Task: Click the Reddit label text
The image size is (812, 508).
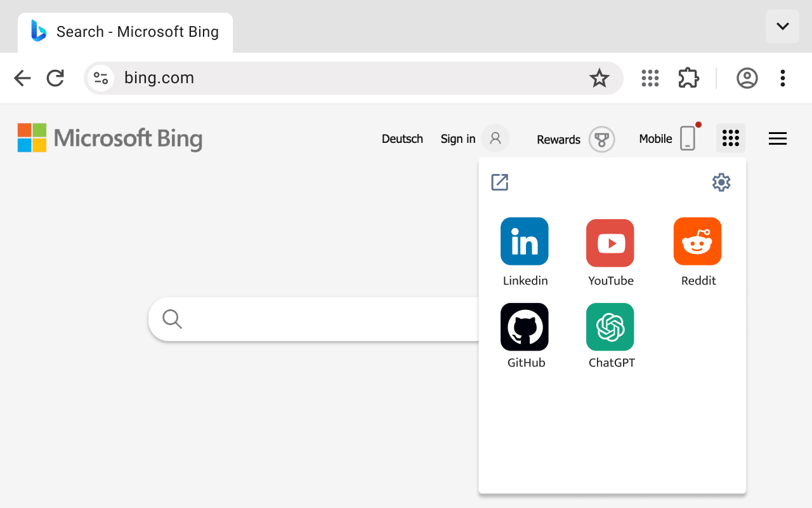Action: click(x=698, y=281)
